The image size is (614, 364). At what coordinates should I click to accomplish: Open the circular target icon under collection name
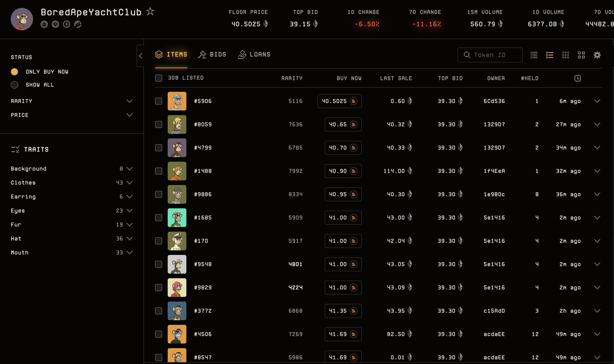[67, 24]
